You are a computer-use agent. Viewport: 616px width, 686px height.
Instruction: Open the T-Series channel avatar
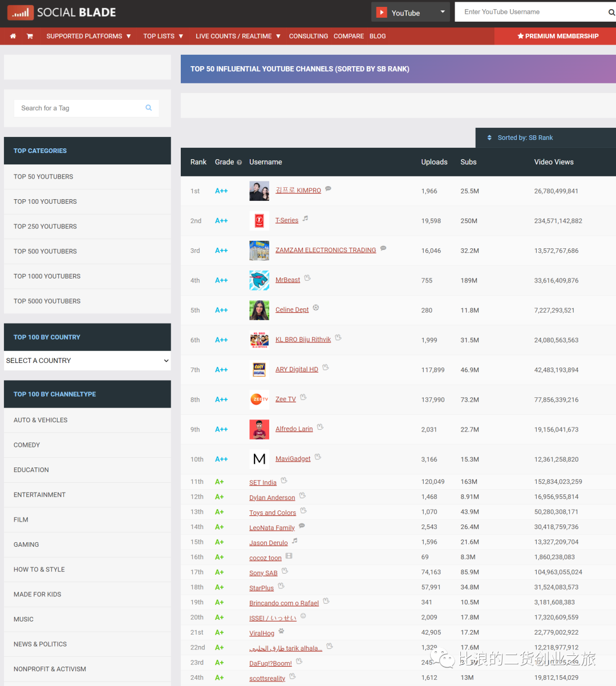point(259,221)
